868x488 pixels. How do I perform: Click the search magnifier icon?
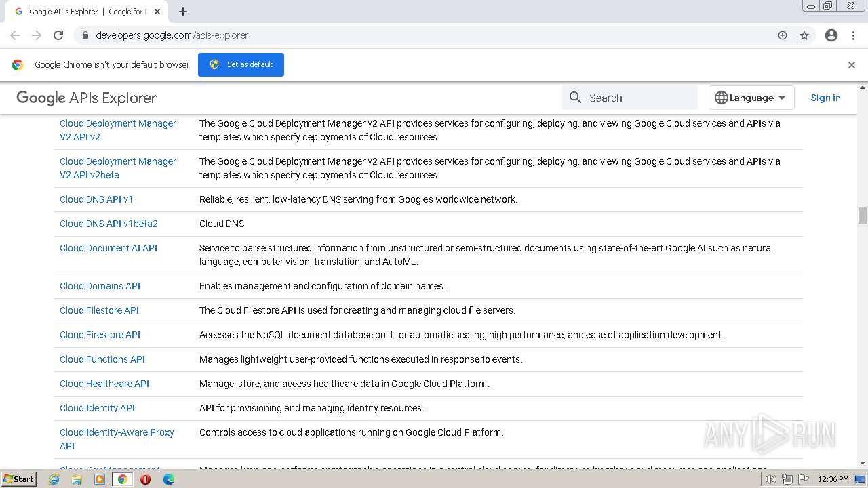pos(576,98)
